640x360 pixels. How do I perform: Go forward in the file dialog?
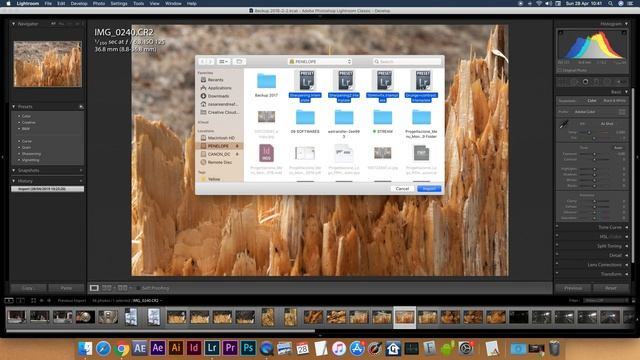pos(211,62)
